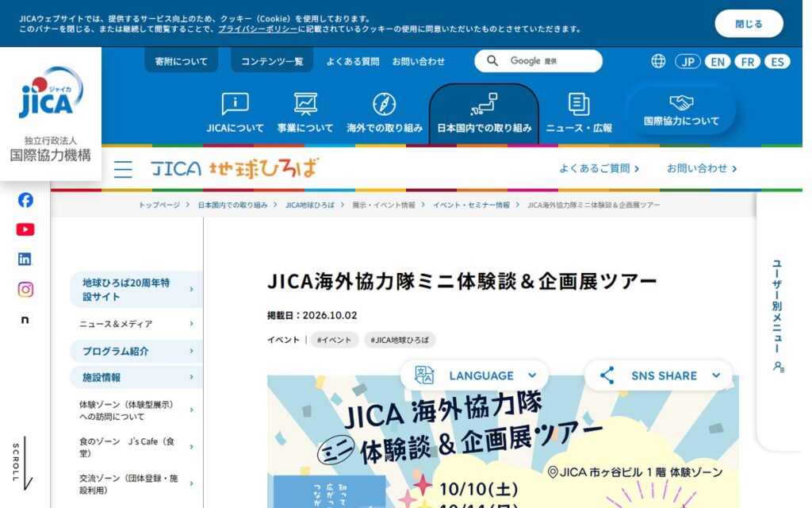
Task: Open 交流ゾーン(団体登録・施設利用) entry
Action: pos(136,483)
